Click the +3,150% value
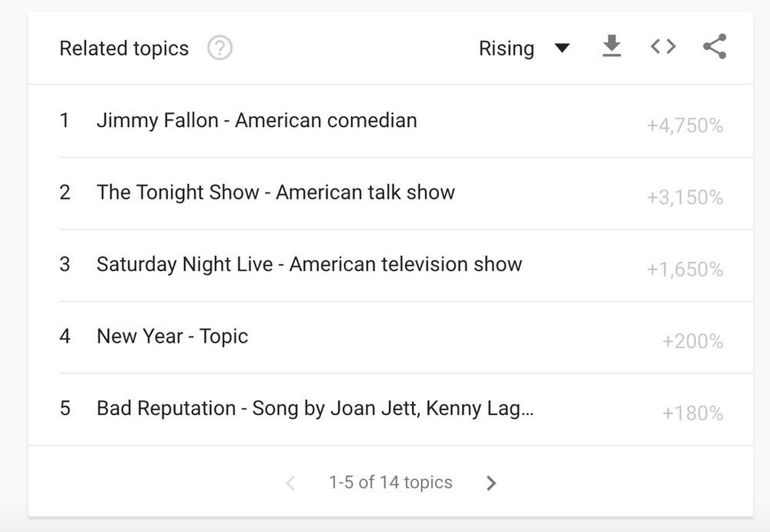 click(x=685, y=197)
